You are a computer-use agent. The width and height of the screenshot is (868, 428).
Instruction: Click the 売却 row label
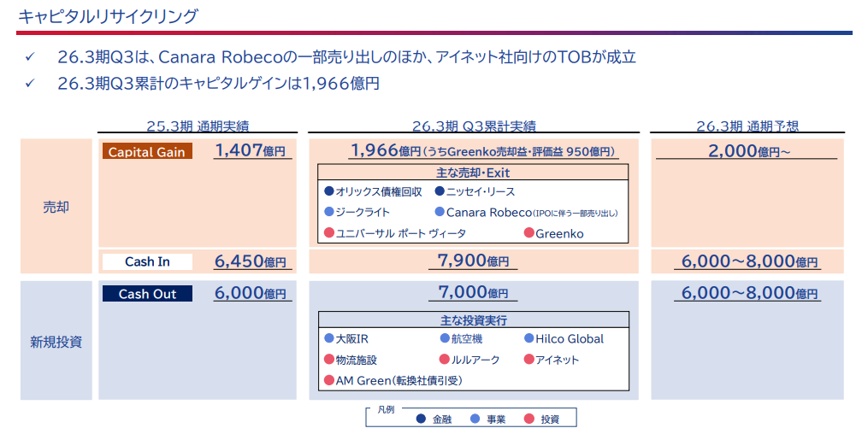pos(56,208)
